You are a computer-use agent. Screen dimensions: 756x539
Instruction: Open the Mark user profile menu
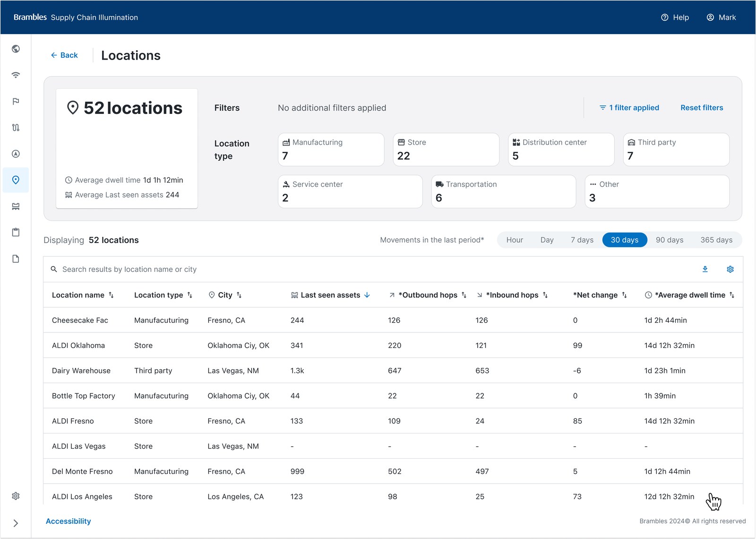(721, 17)
